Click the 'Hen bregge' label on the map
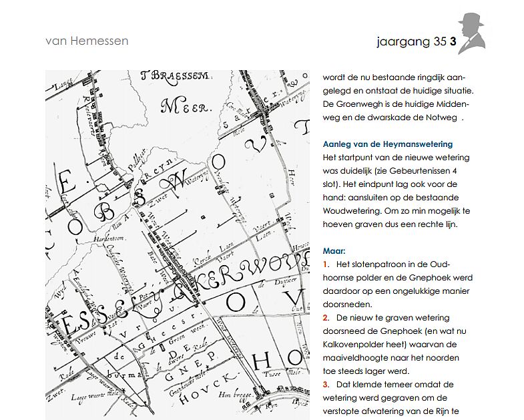The image size is (524, 420). click(235, 395)
